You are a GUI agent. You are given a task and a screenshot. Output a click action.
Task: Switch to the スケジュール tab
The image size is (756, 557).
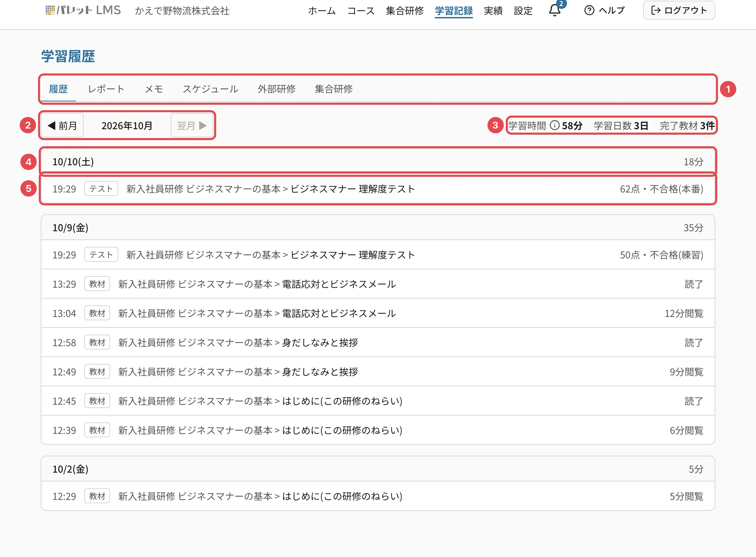(210, 89)
